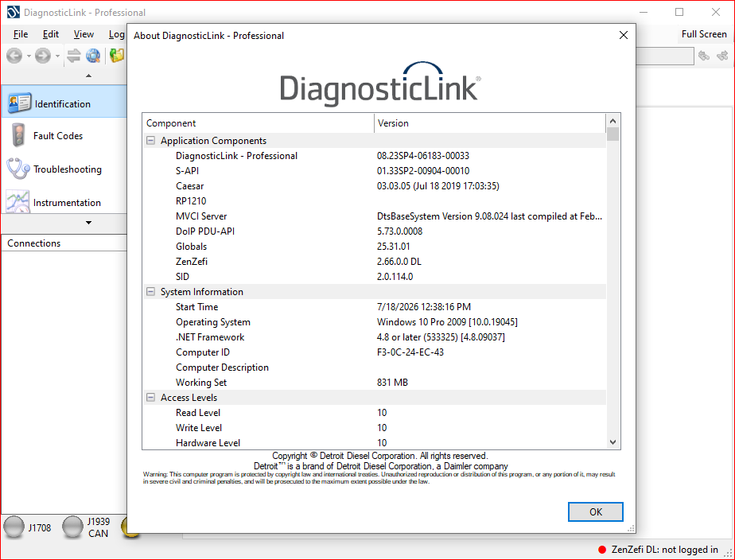Image resolution: width=735 pixels, height=560 pixels.
Task: Select the Computer Description row
Action: point(374,367)
